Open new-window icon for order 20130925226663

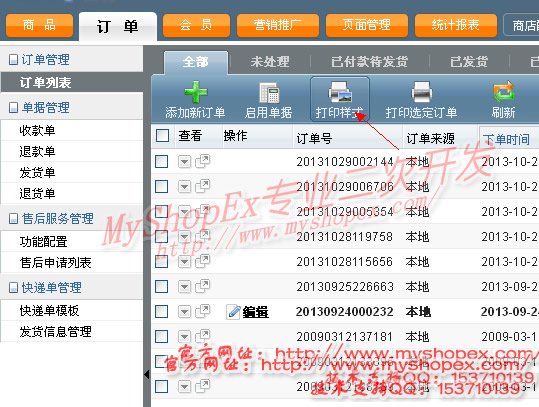202,286
